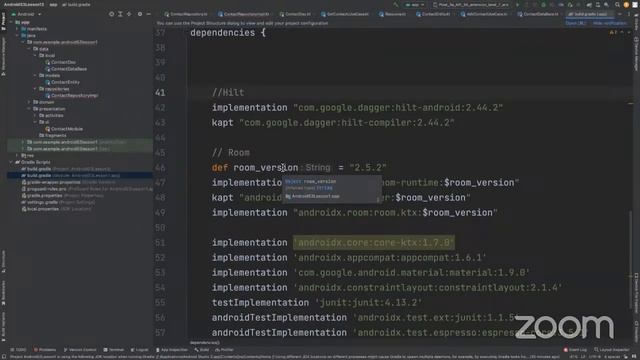
Task: Open gradle.properties file
Action: click(62, 196)
